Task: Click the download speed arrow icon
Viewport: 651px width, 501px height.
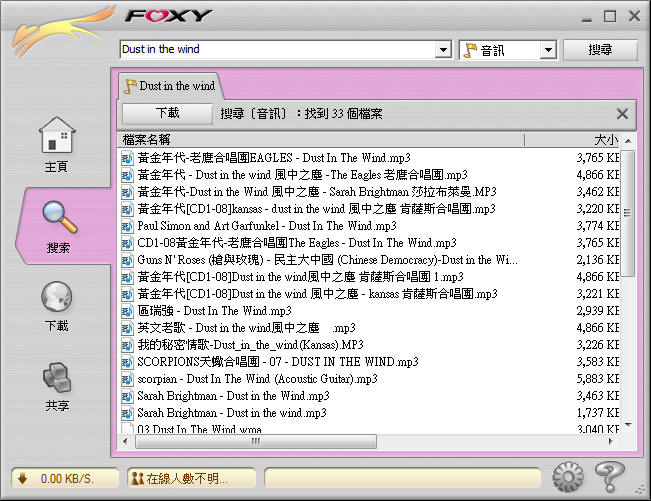Action: click(x=23, y=479)
